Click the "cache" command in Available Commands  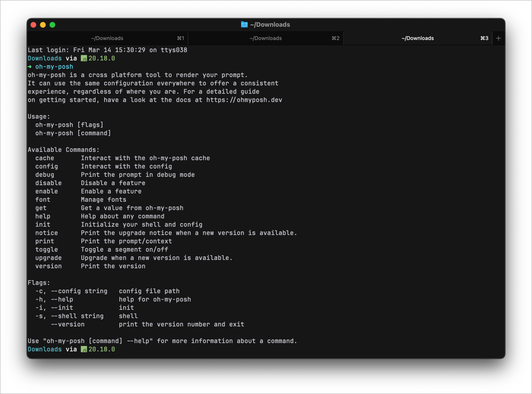pyautogui.click(x=45, y=158)
